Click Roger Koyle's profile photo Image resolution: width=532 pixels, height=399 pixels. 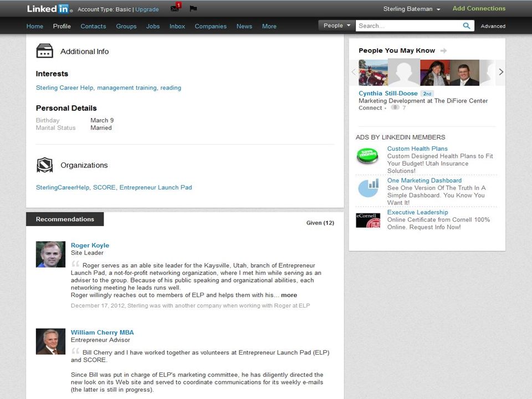50,254
